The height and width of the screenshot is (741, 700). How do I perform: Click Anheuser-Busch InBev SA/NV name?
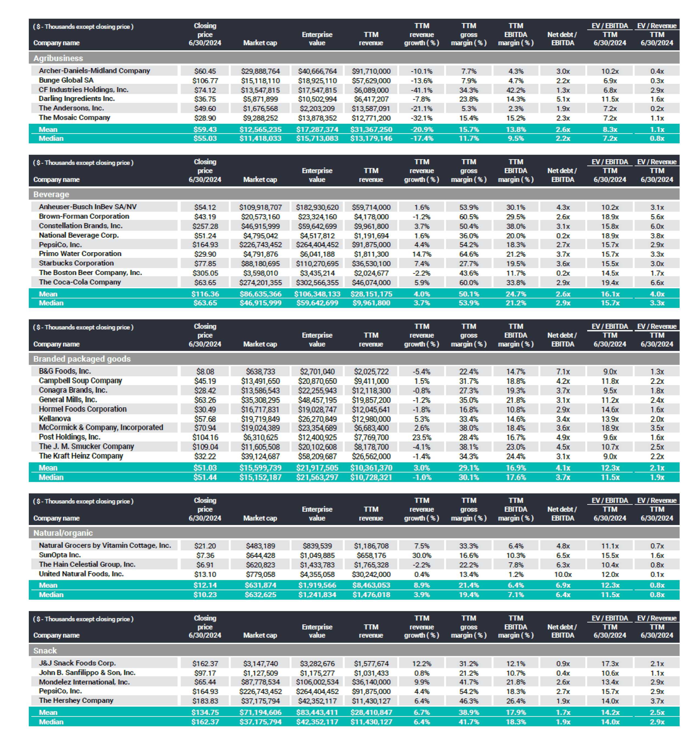(88, 207)
